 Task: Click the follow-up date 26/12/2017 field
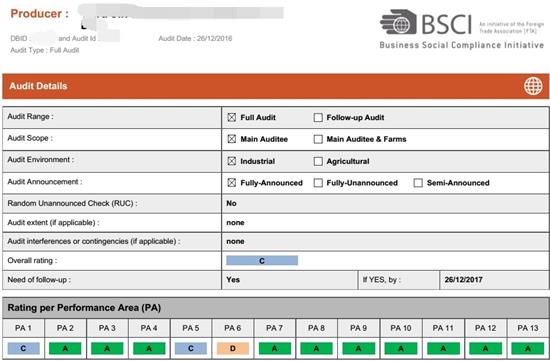494,280
